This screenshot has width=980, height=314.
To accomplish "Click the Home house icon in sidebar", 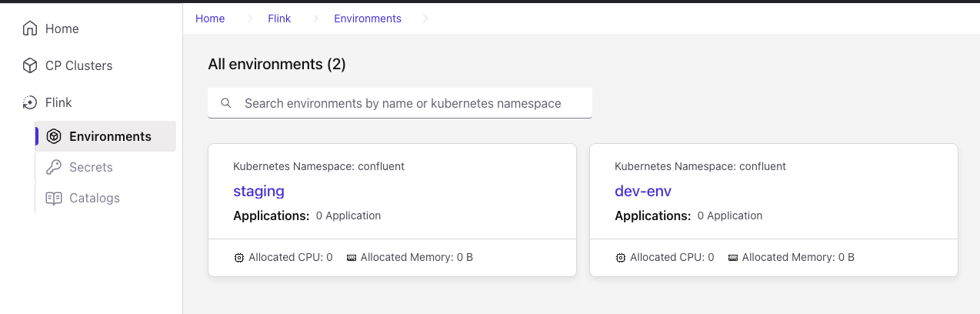I will coord(30,28).
